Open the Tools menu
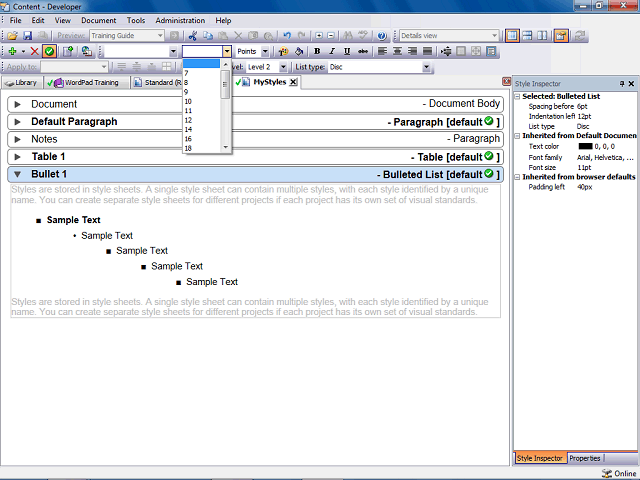Screen dimensions: 640x480 (x=136, y=20)
